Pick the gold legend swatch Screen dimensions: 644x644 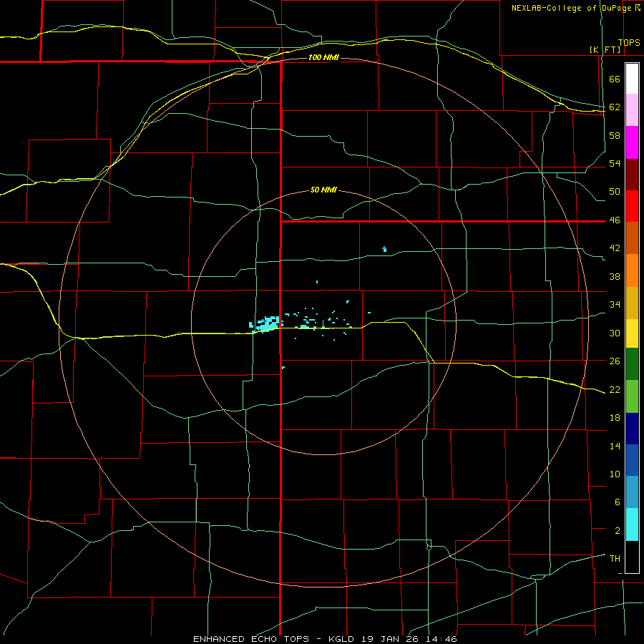coord(632,303)
